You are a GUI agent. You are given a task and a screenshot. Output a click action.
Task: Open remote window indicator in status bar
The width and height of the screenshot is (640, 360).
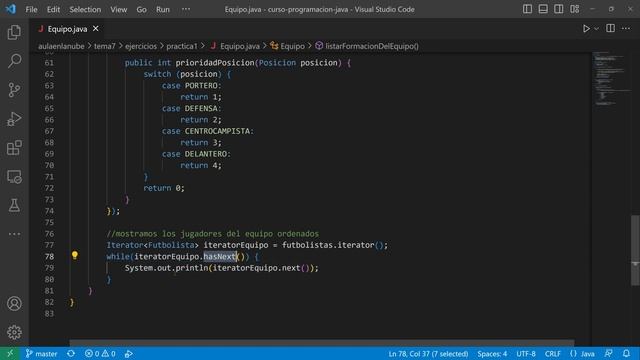(x=10, y=353)
